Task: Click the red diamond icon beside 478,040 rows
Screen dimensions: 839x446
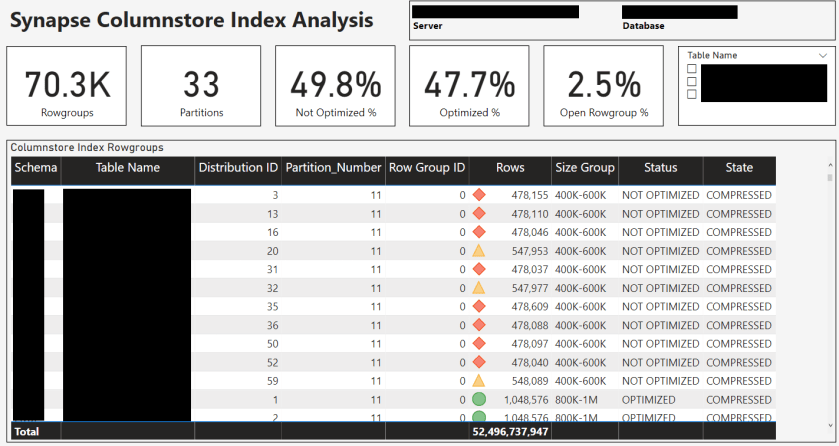Action: (478, 362)
